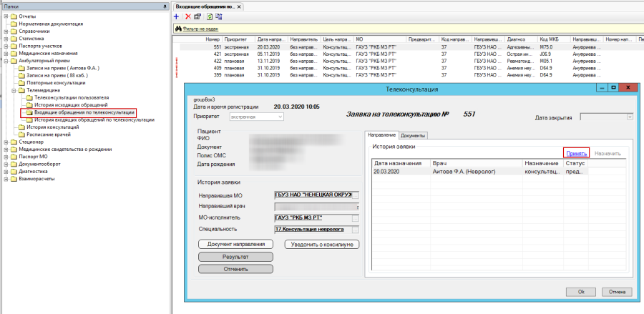Click the Принять link
The height and width of the screenshot is (314, 644).
(577, 154)
